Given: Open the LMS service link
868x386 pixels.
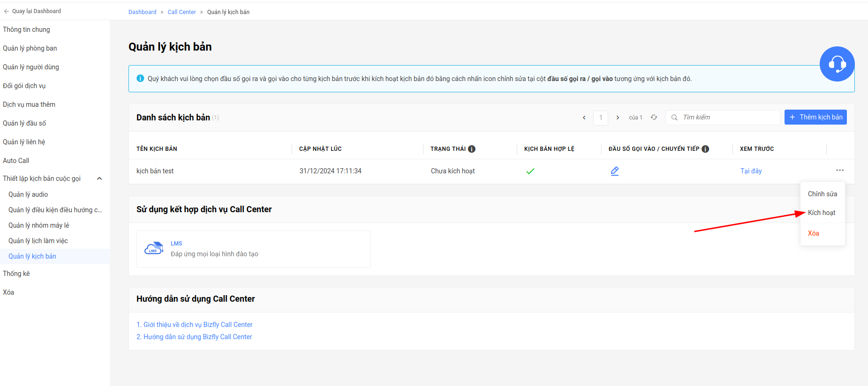Looking at the screenshot, I should (x=176, y=244).
